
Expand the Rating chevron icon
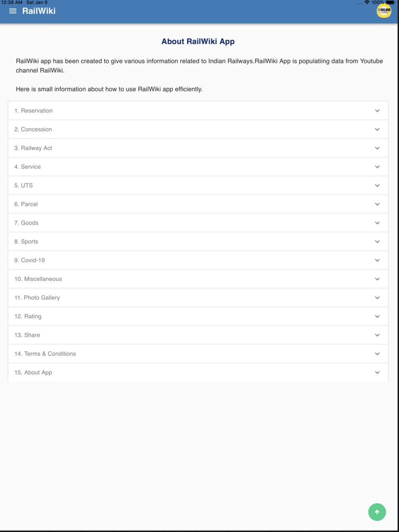click(377, 316)
